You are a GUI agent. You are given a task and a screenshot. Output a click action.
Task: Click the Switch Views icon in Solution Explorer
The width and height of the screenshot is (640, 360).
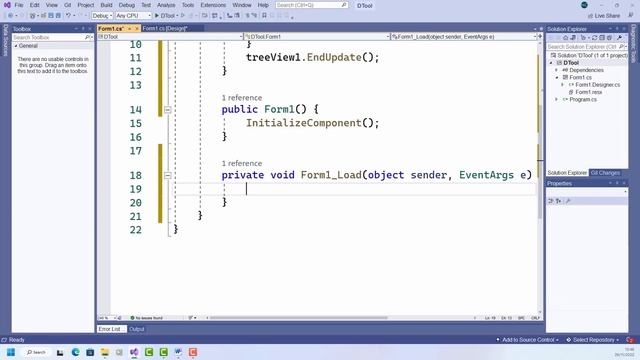pyautogui.click(x=573, y=38)
